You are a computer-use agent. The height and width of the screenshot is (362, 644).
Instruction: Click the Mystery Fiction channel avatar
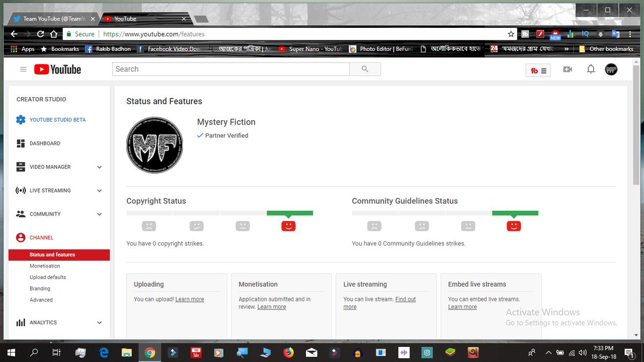[x=155, y=145]
